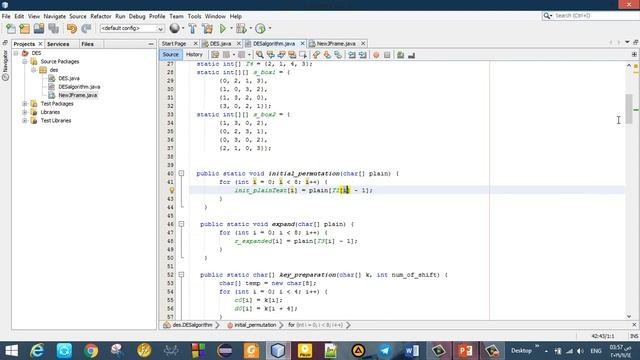Screen dimensions: 640x360
Task: Create a New File from toolbar
Action: [x=11, y=28]
